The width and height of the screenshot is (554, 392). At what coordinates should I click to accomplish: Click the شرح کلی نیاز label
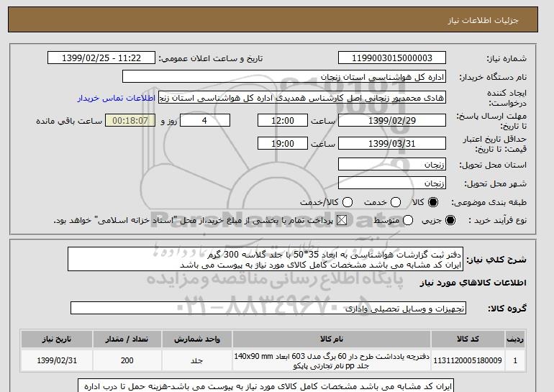coord(496,260)
